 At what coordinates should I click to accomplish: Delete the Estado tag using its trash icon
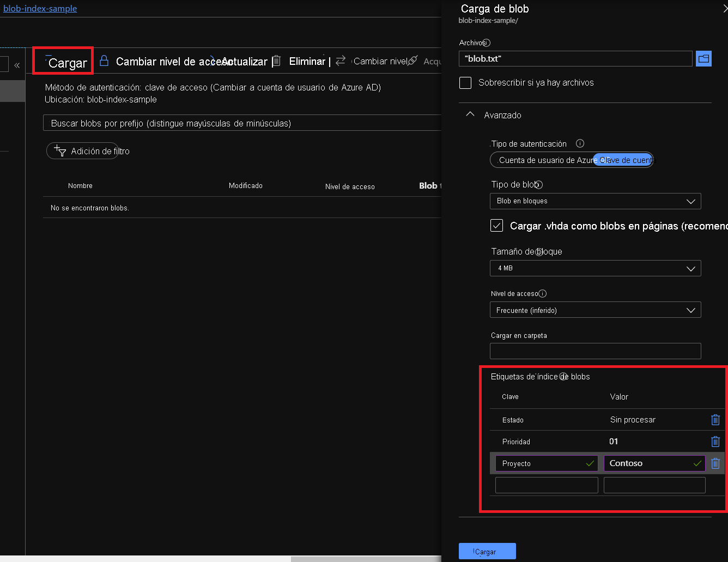point(715,420)
